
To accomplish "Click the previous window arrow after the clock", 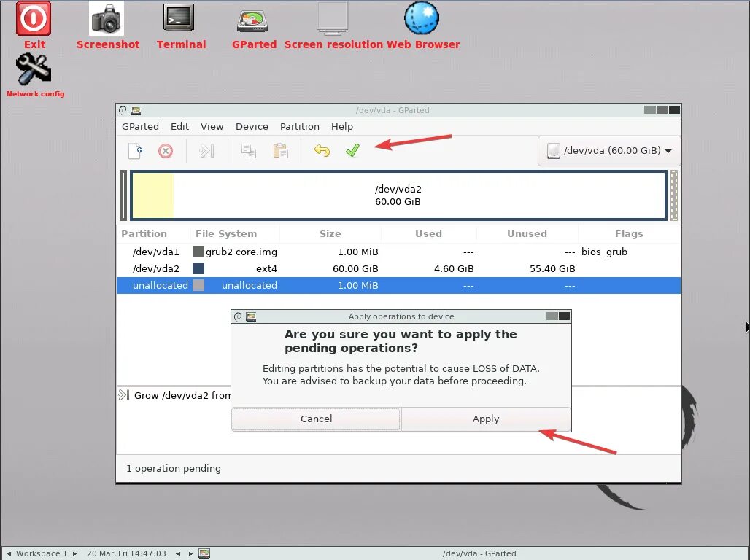I will (178, 553).
